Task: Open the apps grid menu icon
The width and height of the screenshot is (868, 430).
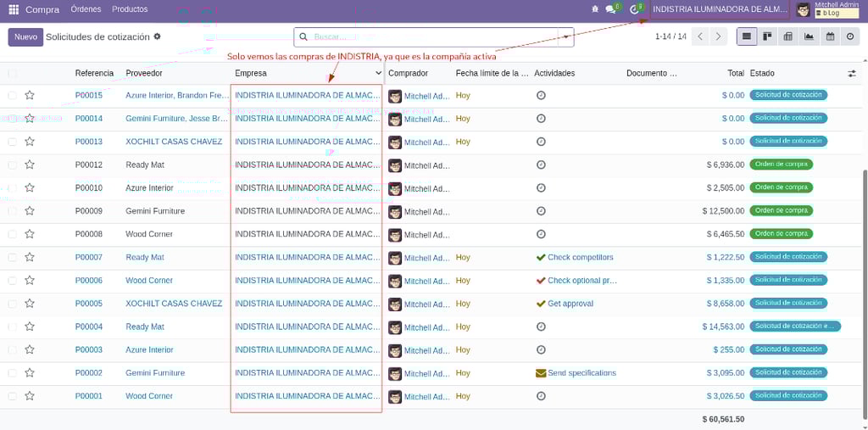Action: coord(14,9)
